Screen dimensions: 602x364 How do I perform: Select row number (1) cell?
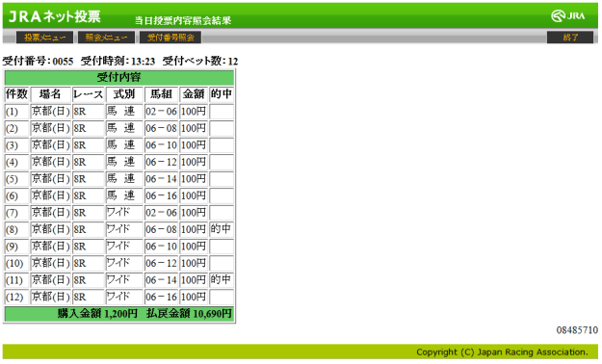coord(17,112)
